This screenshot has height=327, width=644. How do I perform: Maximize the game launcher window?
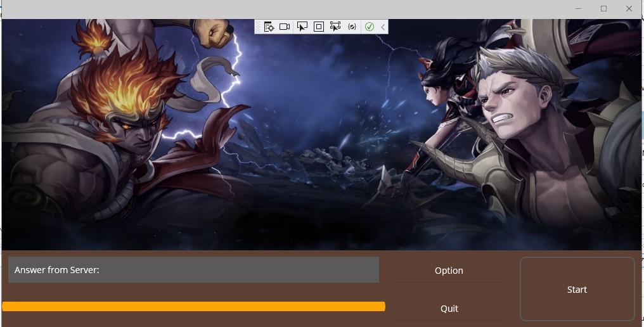[603, 9]
